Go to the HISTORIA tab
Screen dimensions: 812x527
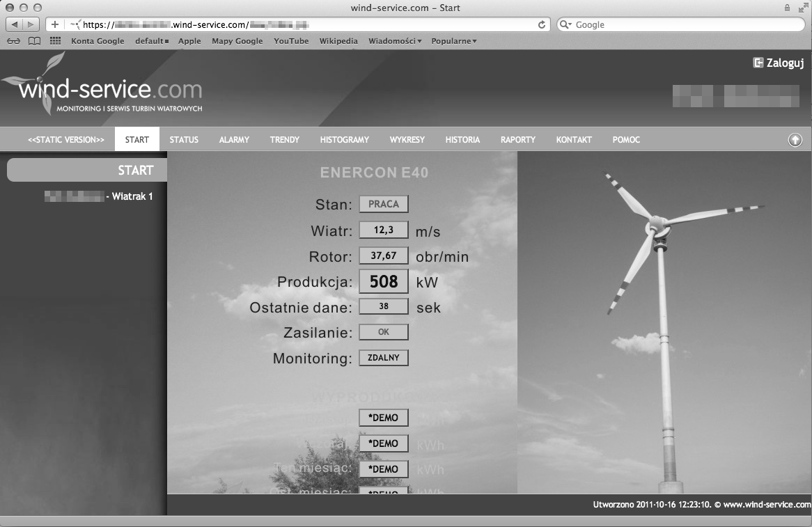(x=462, y=140)
